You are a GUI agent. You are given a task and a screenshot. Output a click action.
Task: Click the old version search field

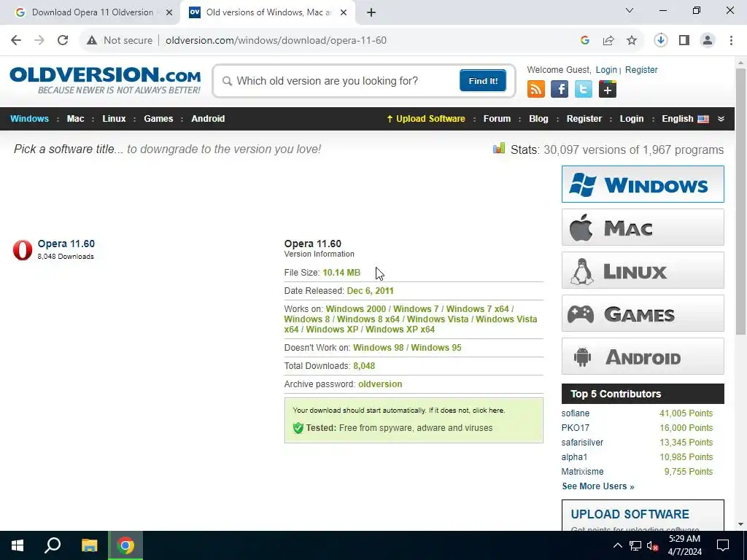(341, 81)
